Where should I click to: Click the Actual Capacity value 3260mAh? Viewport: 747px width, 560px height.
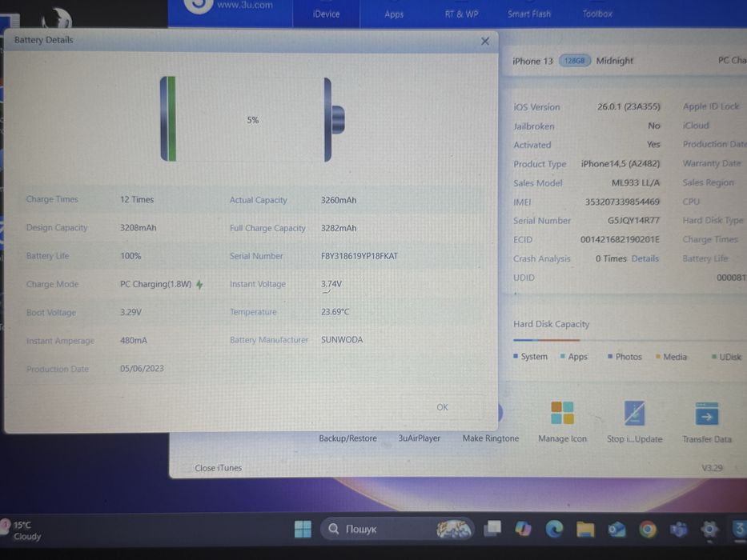point(339,200)
